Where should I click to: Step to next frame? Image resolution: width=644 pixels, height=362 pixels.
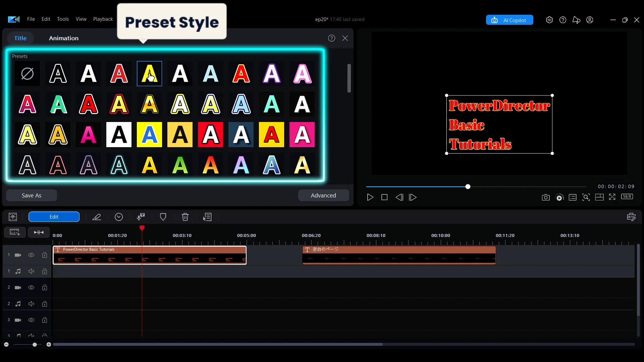413,197
